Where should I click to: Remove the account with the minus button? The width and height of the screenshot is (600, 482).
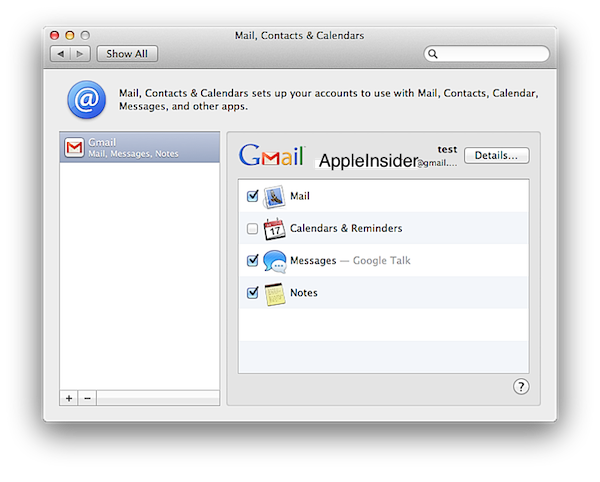click(87, 398)
